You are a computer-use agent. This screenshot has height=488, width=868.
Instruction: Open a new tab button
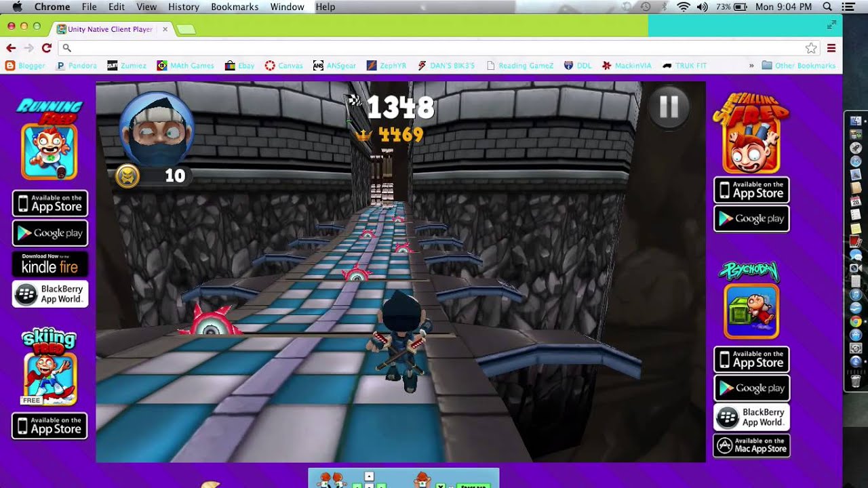[186, 29]
